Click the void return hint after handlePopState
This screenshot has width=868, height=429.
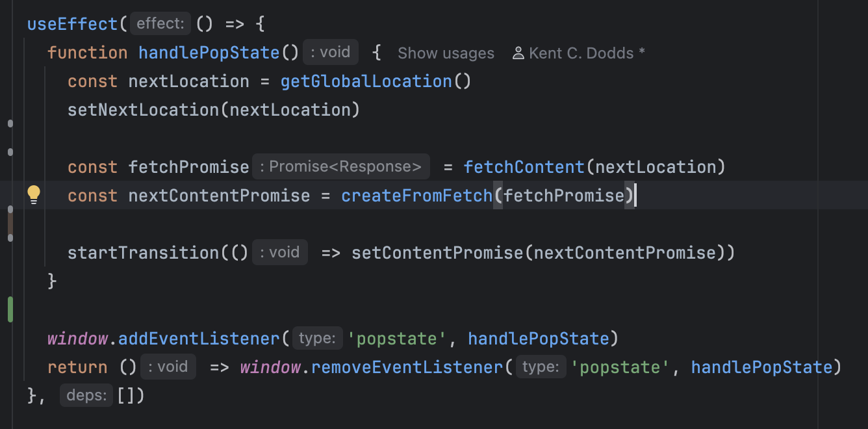[x=330, y=52]
